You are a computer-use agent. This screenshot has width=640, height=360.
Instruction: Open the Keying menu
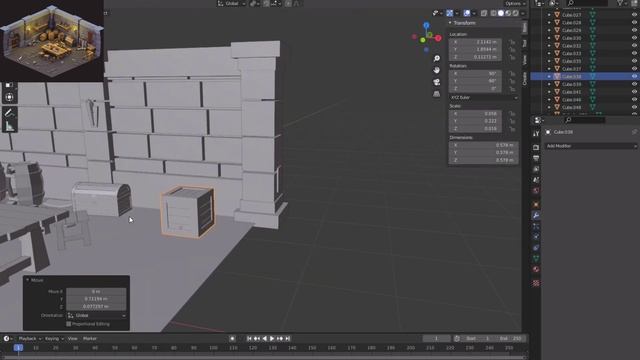point(54,338)
